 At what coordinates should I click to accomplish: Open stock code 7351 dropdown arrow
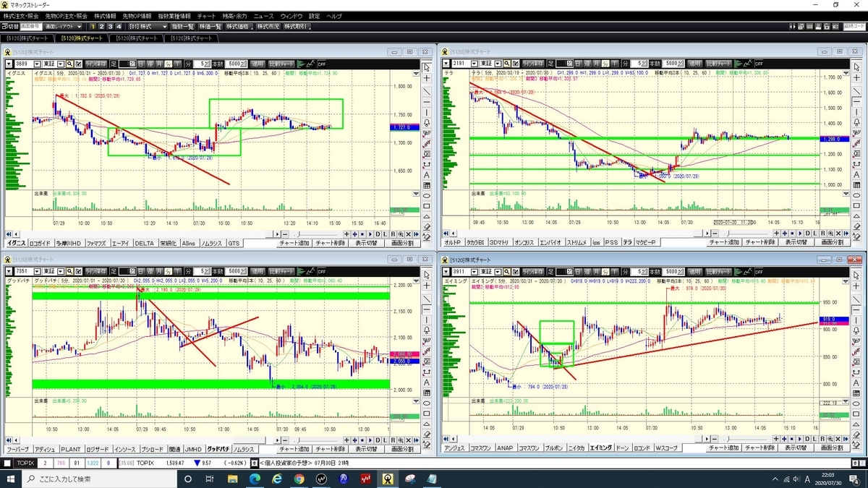click(x=37, y=271)
